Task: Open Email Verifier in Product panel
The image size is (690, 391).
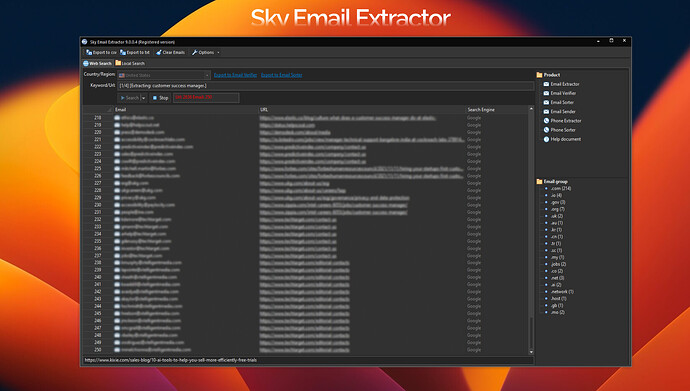Action: coord(559,93)
